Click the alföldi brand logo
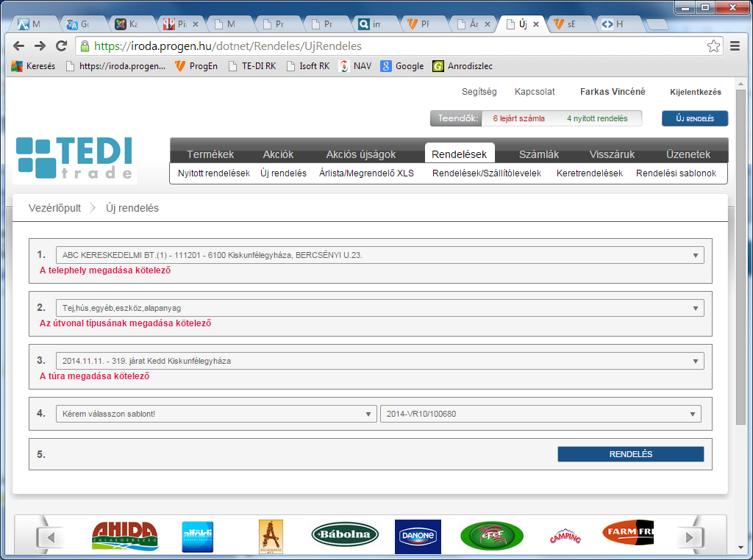Image resolution: width=753 pixels, height=560 pixels. click(x=198, y=536)
